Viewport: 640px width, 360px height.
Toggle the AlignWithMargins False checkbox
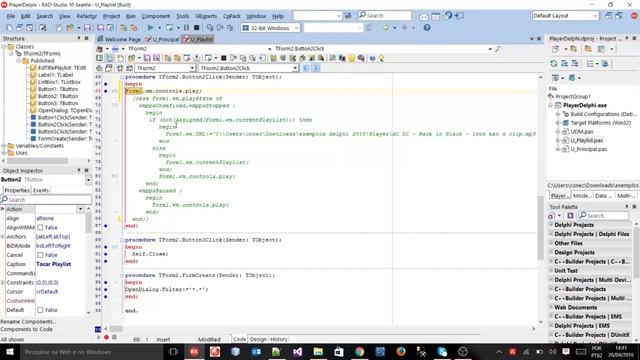click(x=40, y=227)
